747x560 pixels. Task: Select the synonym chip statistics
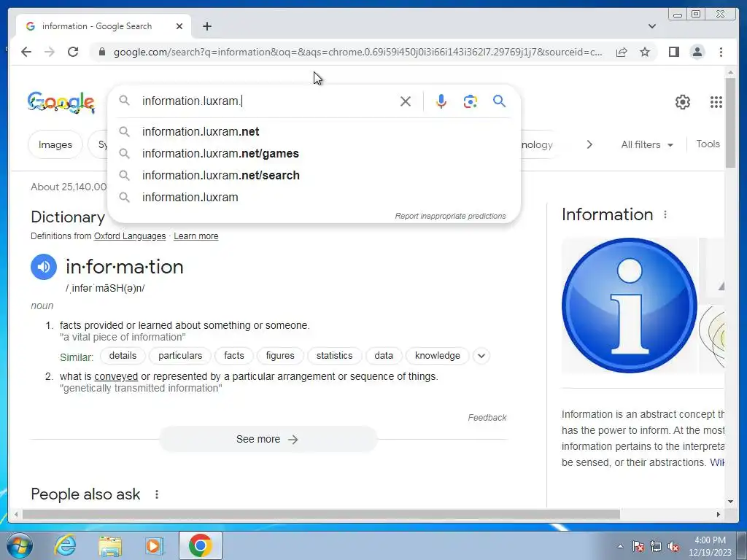click(x=334, y=356)
